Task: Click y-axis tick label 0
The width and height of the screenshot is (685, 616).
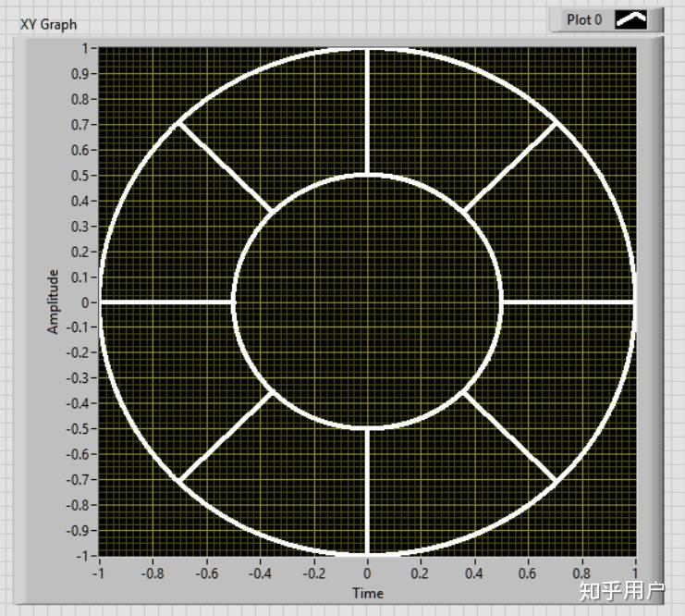Action: 85,302
